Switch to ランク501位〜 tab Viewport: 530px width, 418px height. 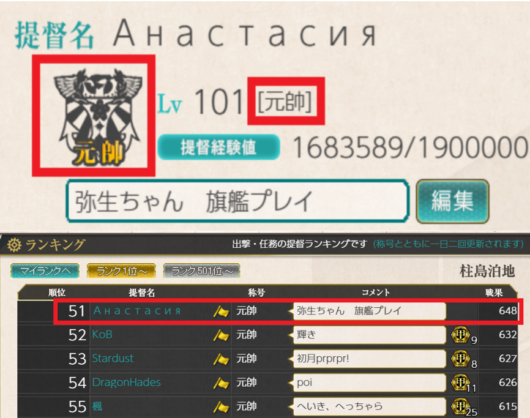(201, 271)
